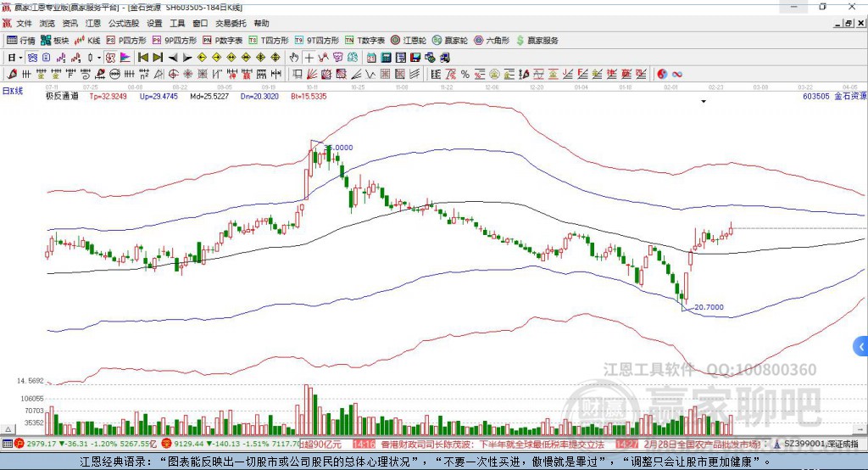Expand the panel with the bottom-left triangle

coord(8,429)
